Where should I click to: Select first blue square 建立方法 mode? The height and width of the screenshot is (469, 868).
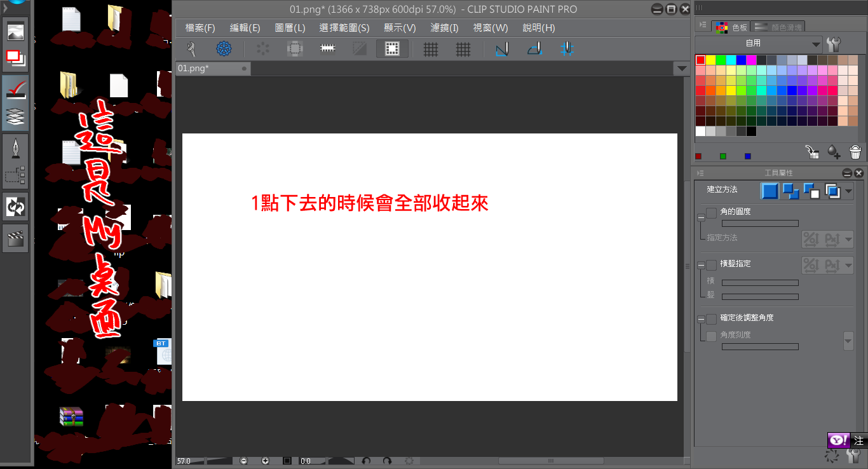tap(770, 190)
